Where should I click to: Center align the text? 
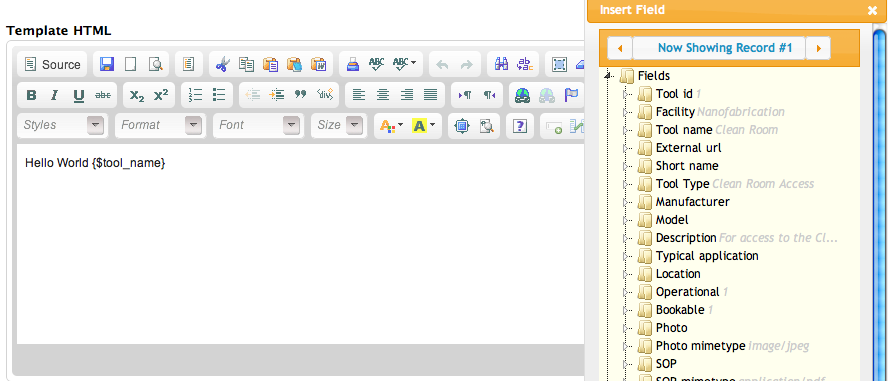pyautogui.click(x=383, y=95)
